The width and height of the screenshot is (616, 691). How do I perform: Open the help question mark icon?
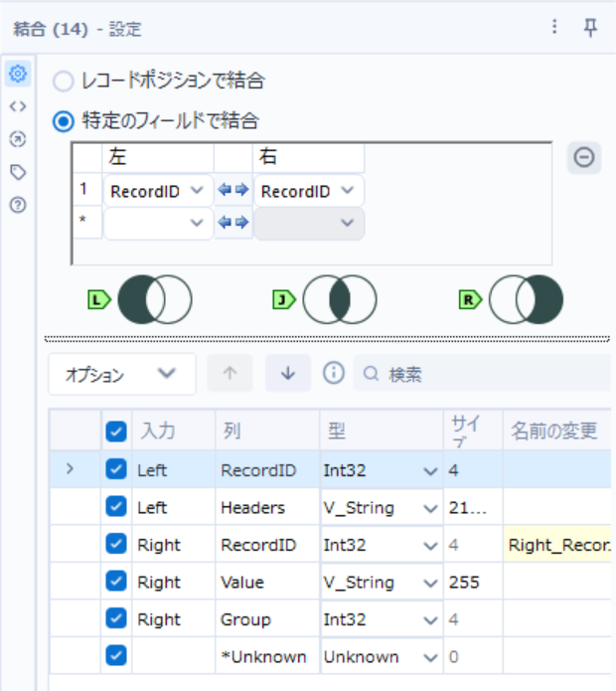click(x=18, y=205)
